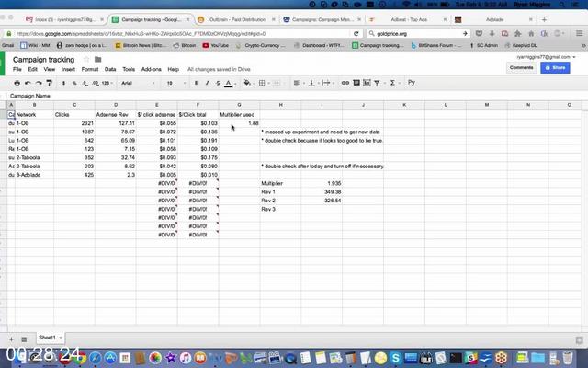Insert a link with toolbar icon

[x=345, y=83]
